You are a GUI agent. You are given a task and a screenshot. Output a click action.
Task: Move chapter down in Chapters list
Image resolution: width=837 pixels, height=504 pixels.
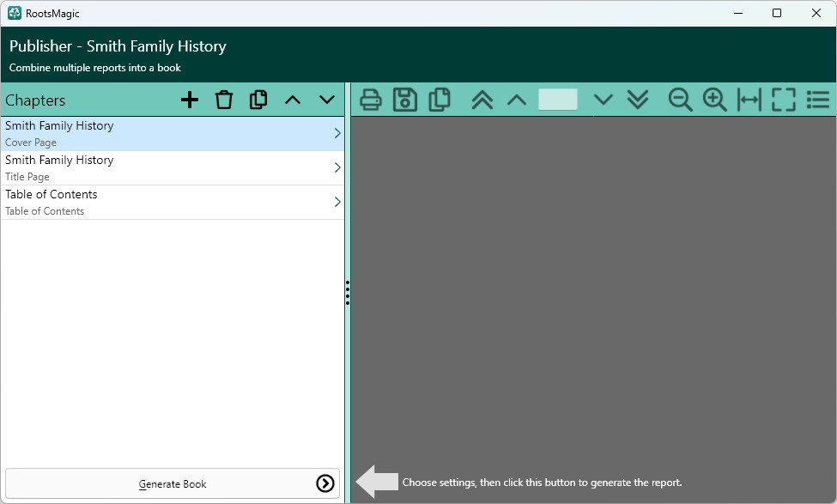pyautogui.click(x=327, y=100)
